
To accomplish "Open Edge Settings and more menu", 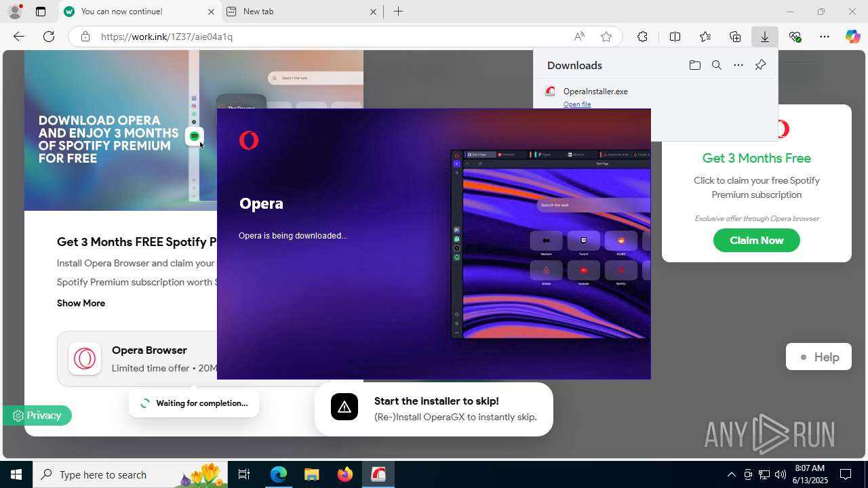I will click(x=825, y=37).
